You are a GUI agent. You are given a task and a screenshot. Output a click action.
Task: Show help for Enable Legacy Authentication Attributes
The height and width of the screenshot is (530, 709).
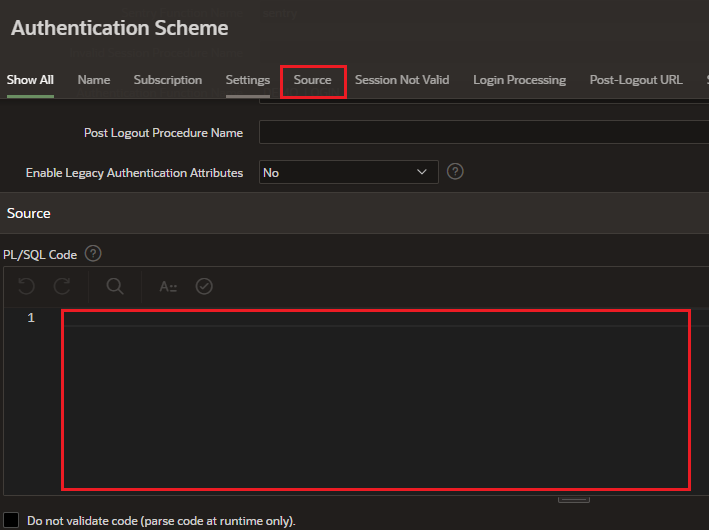pyautogui.click(x=455, y=172)
